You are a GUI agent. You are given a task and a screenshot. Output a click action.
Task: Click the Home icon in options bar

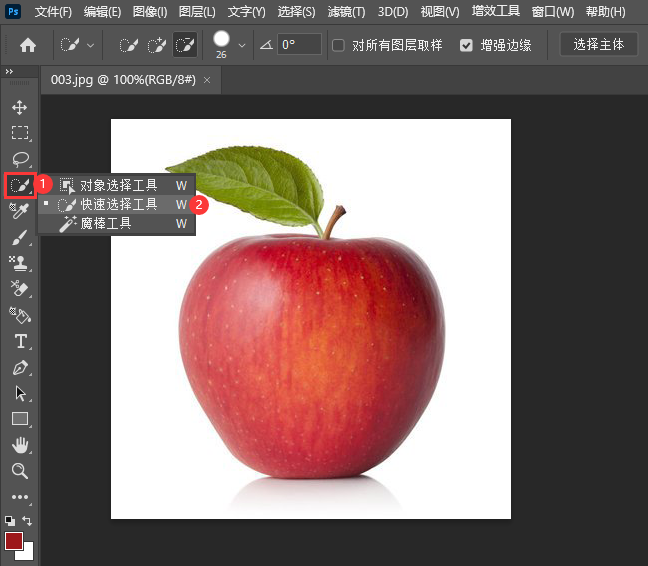[x=28, y=45]
